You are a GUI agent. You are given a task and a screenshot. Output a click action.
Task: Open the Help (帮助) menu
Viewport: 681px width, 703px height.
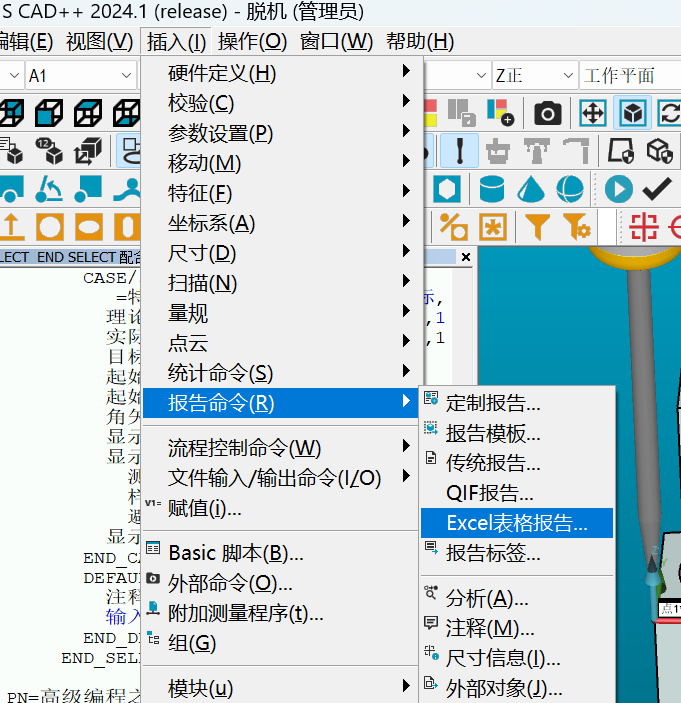[x=420, y=42]
